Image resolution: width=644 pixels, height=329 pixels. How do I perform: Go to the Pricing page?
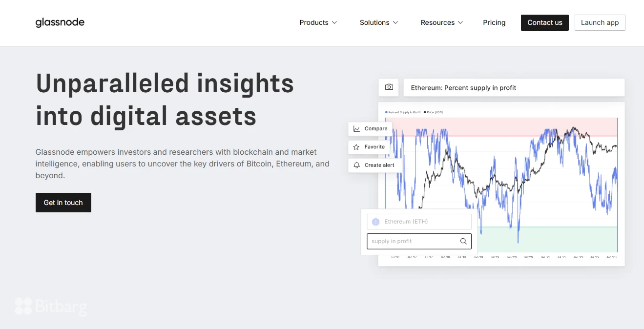(x=494, y=22)
